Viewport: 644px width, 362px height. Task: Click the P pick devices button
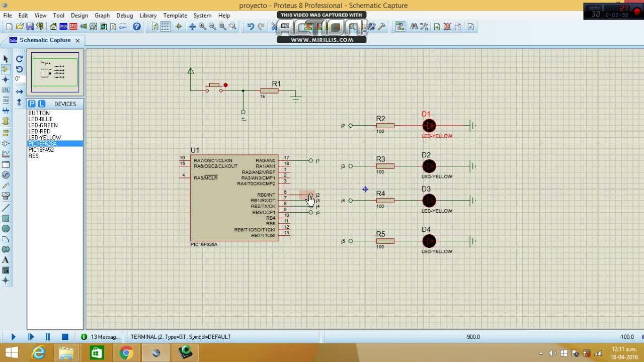point(32,104)
